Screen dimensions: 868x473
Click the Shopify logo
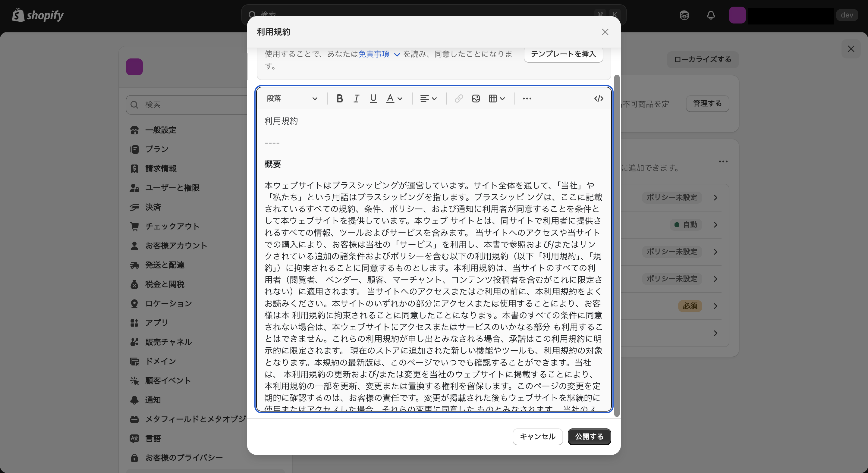[38, 15]
